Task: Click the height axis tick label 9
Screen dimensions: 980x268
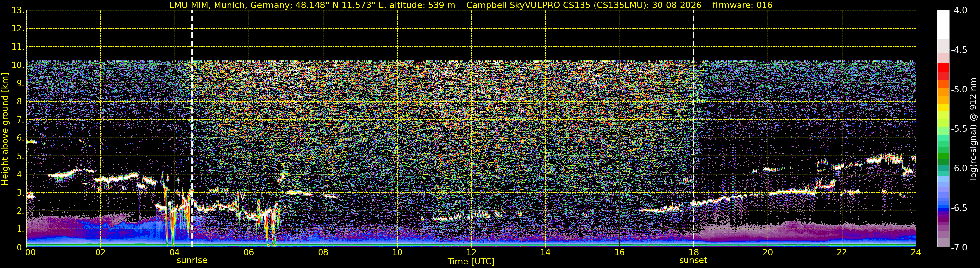Action: coord(20,83)
